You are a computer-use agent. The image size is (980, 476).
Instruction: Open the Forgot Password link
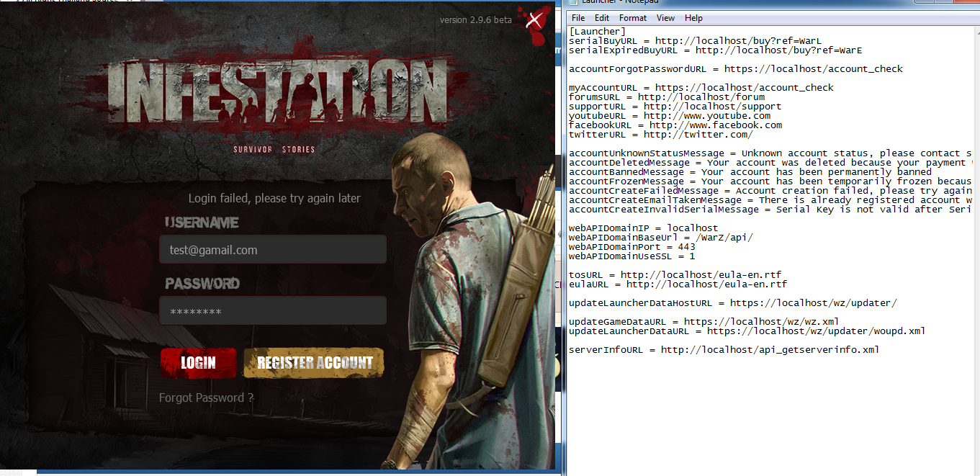(x=206, y=398)
